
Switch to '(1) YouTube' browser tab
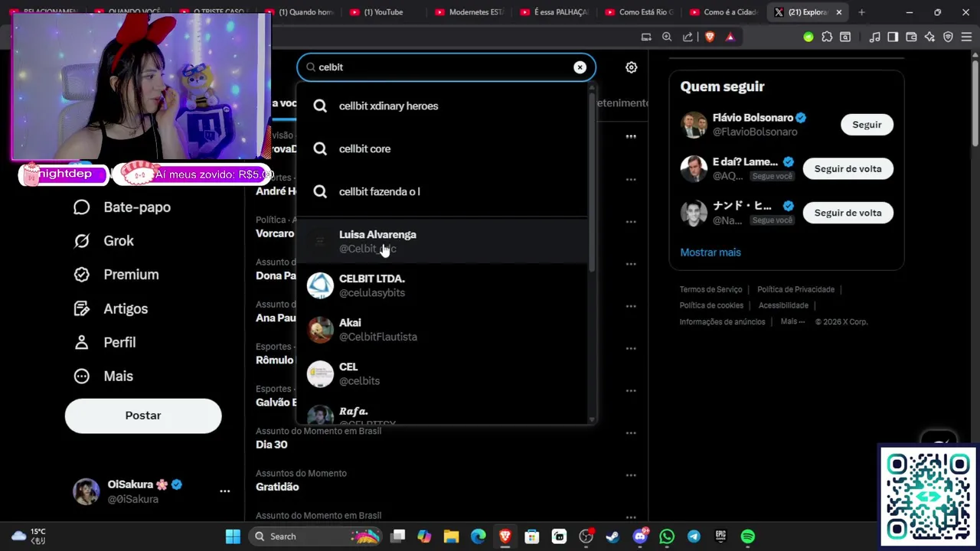point(383,12)
